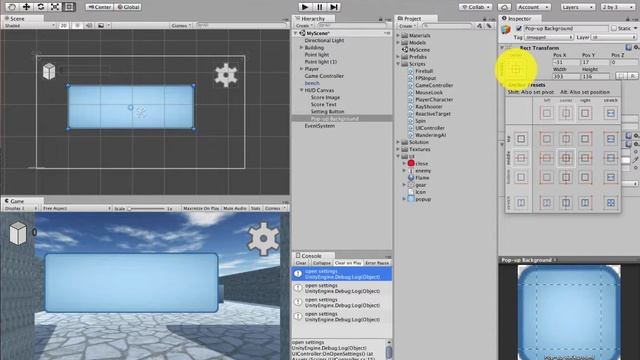This screenshot has width=640, height=360.
Task: Select the Scale tool
Action: (55, 7)
